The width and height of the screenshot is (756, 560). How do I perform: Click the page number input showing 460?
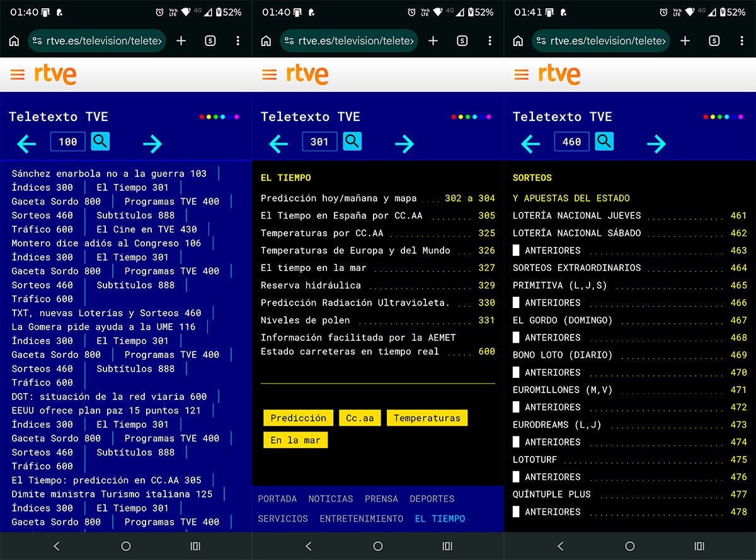(x=571, y=141)
